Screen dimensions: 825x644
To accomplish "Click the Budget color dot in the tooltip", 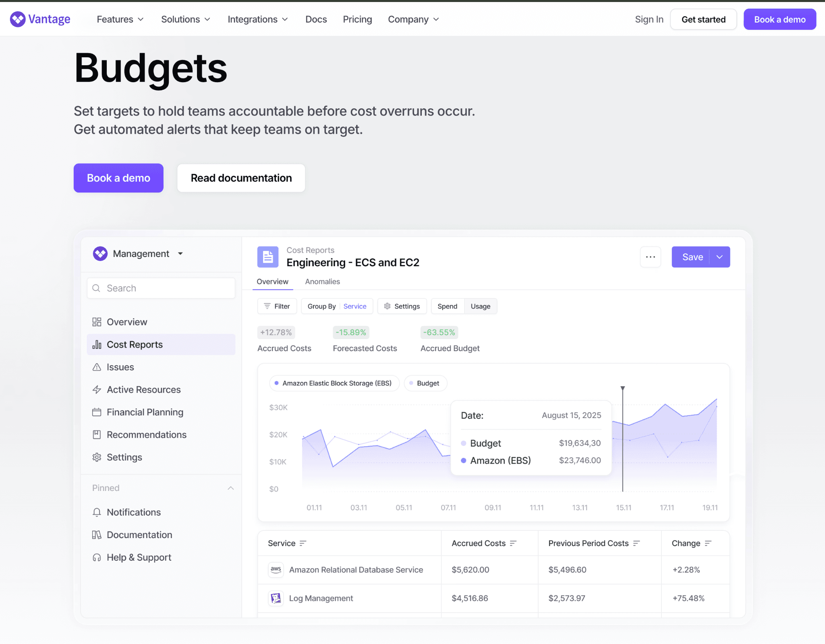I will coord(464,443).
